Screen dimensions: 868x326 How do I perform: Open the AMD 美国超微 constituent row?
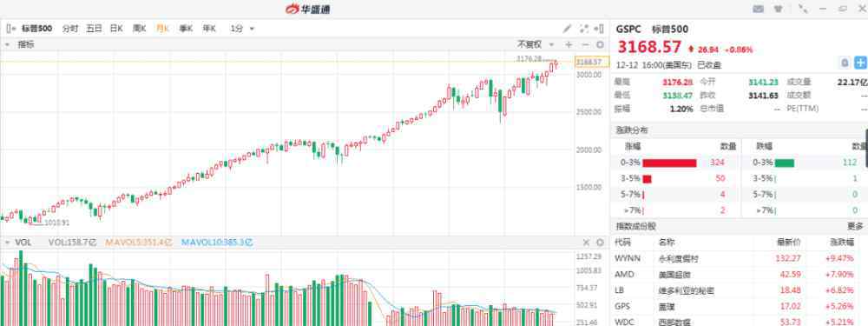point(739,275)
